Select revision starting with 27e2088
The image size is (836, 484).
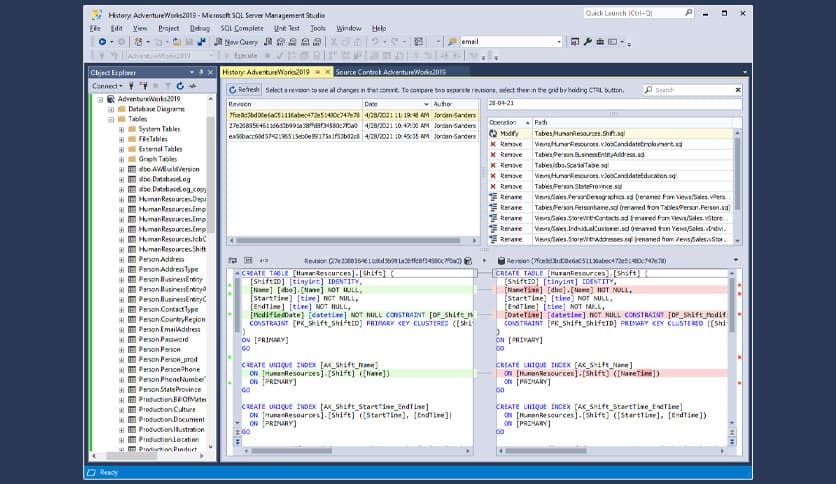pos(352,126)
